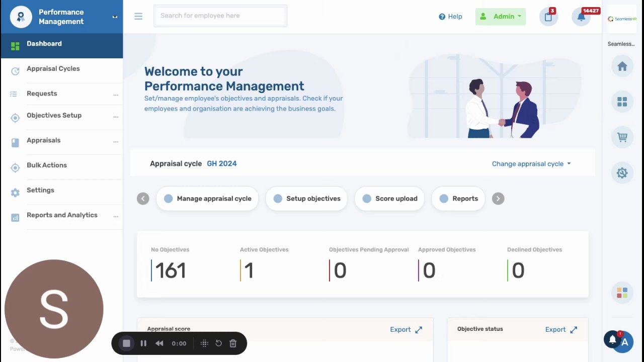Open the shopping cart icon
The image size is (644, 362).
pos(622,137)
